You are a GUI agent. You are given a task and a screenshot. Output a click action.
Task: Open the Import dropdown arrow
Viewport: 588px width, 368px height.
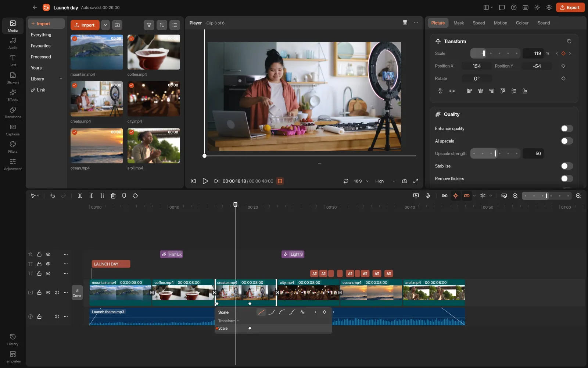pos(105,25)
